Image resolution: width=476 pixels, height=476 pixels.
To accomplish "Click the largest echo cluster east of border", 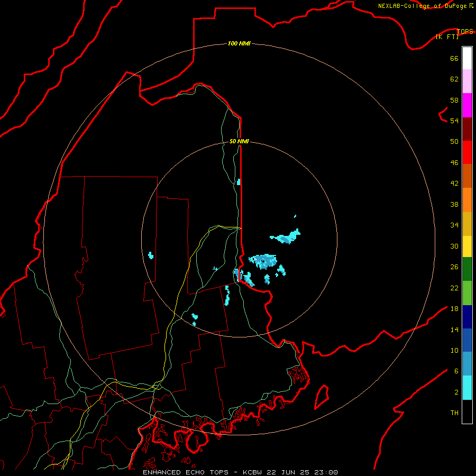I will pos(263,261).
